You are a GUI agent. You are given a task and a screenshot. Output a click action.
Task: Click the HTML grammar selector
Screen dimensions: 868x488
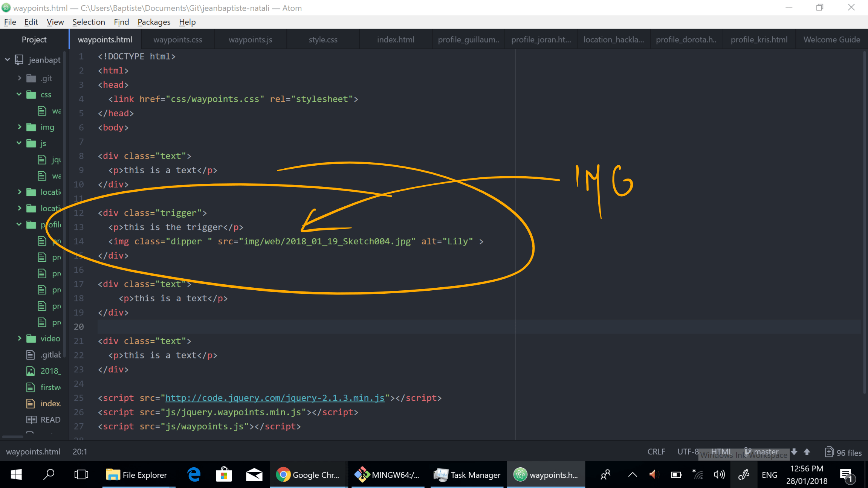coord(721,451)
